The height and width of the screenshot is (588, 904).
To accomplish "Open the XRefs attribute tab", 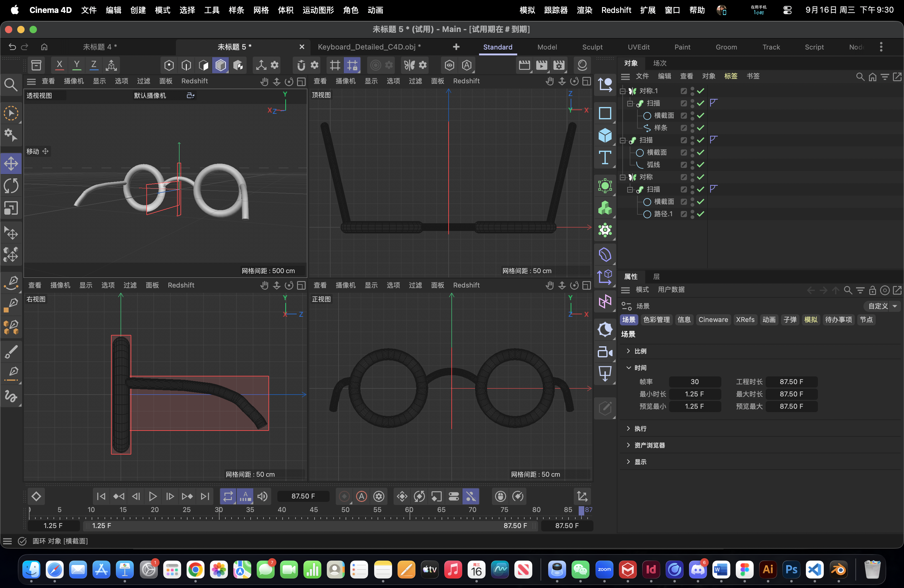I will pos(745,320).
